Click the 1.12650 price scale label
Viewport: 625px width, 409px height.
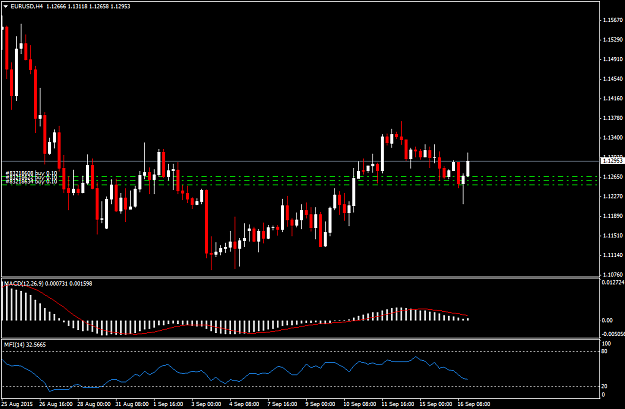[613, 177]
